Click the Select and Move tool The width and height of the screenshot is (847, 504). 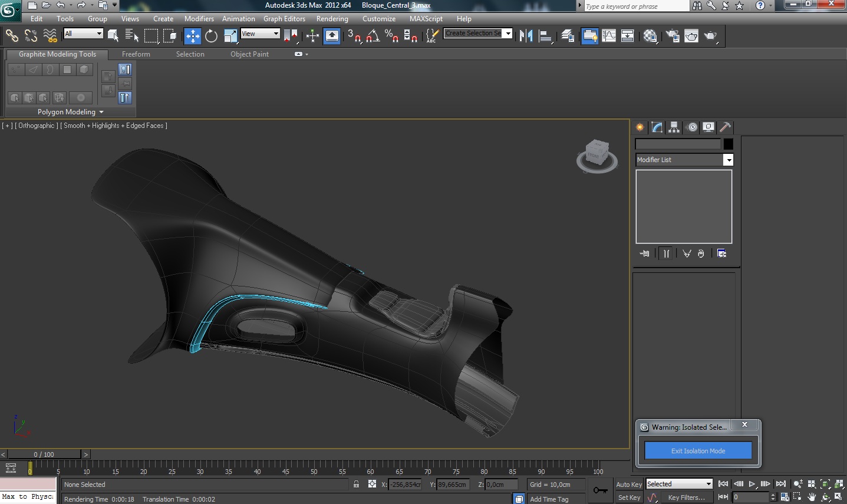click(x=193, y=36)
